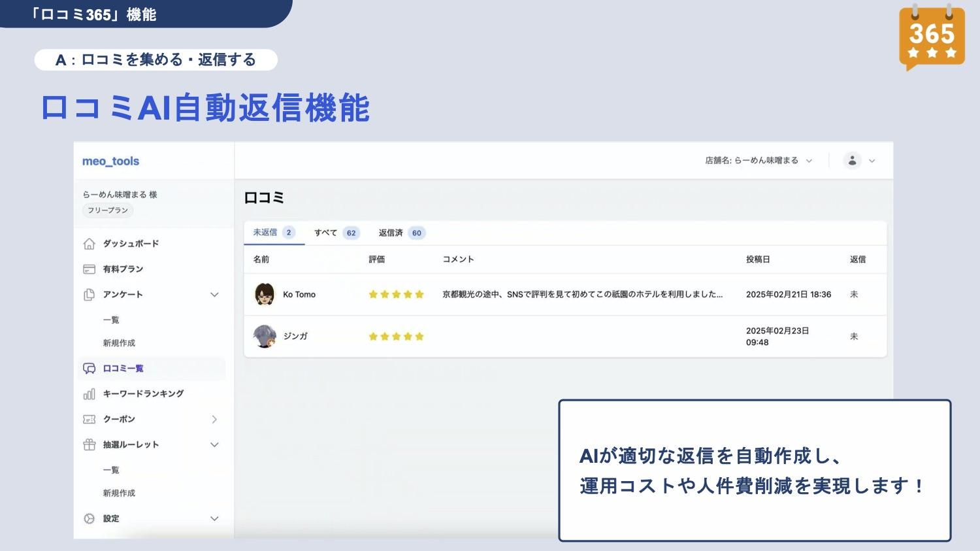Collapse the 抽選ルーレット submenu chevron

pyautogui.click(x=214, y=445)
